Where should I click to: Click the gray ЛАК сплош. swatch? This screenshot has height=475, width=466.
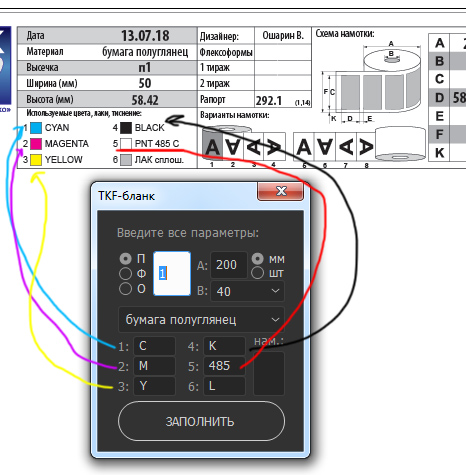(126, 160)
